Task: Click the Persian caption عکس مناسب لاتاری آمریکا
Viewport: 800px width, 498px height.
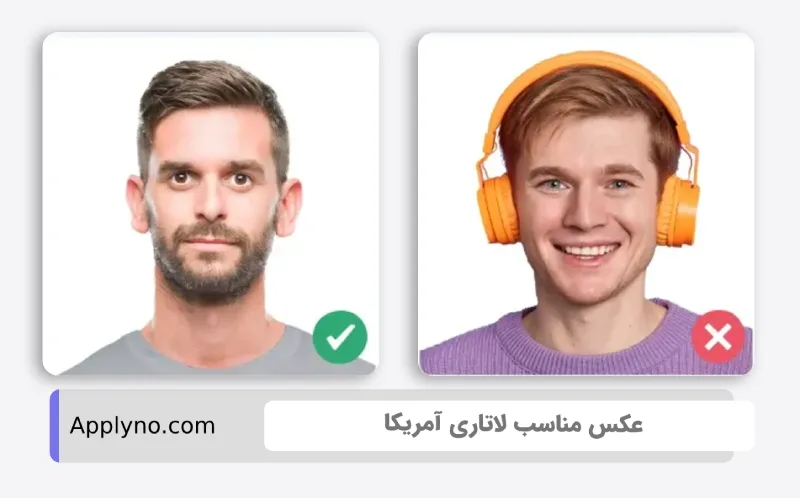Action: coord(513,425)
